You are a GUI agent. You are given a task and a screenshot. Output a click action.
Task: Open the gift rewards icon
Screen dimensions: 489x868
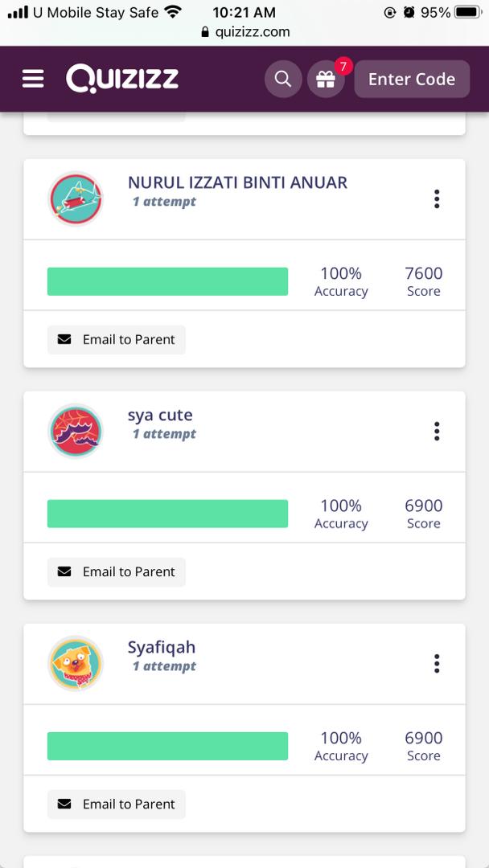326,79
